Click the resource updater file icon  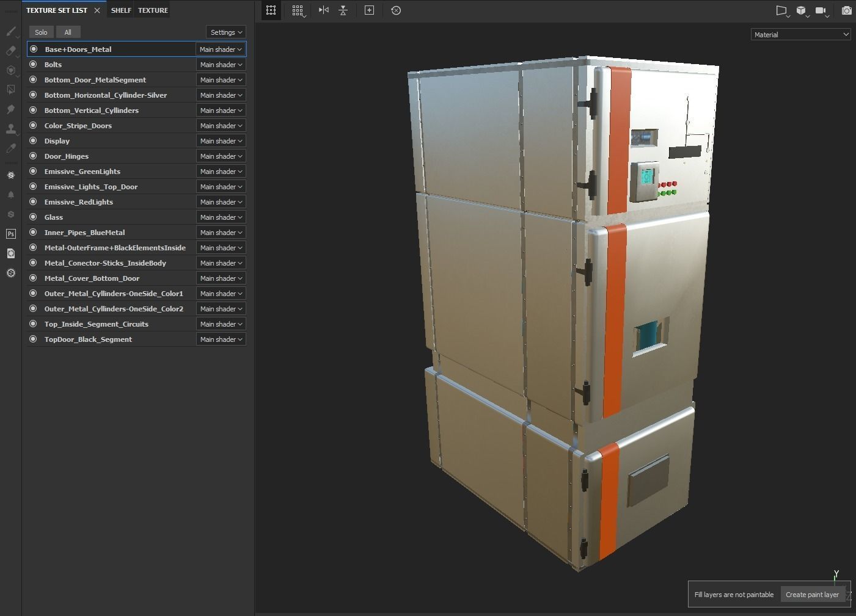tap(11, 253)
